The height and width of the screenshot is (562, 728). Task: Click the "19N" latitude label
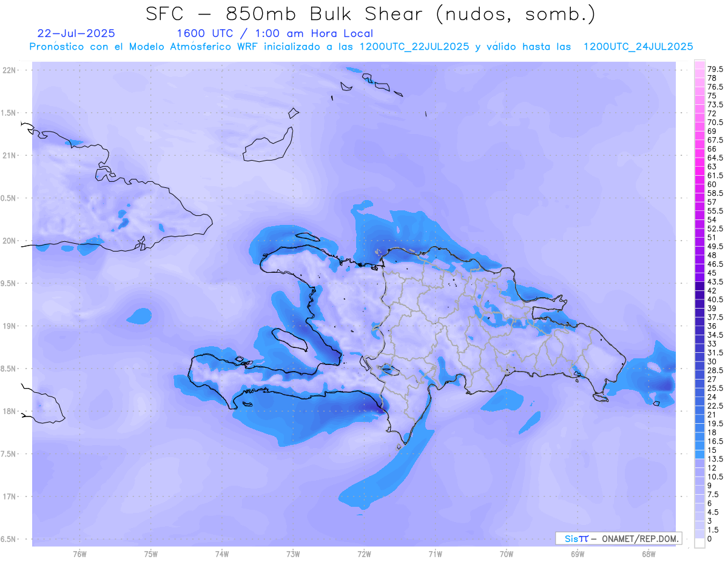pos(9,326)
